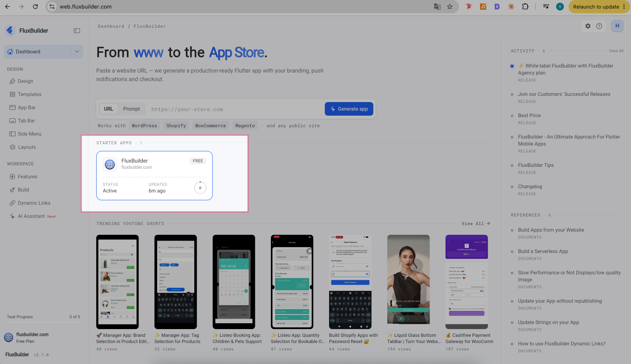Image resolution: width=631 pixels, height=364 pixels.
Task: Open Templates in the sidebar
Action: (x=29, y=94)
